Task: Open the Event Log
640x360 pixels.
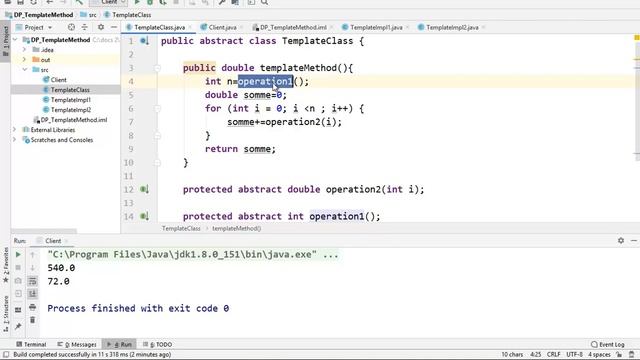Action: click(x=607, y=344)
